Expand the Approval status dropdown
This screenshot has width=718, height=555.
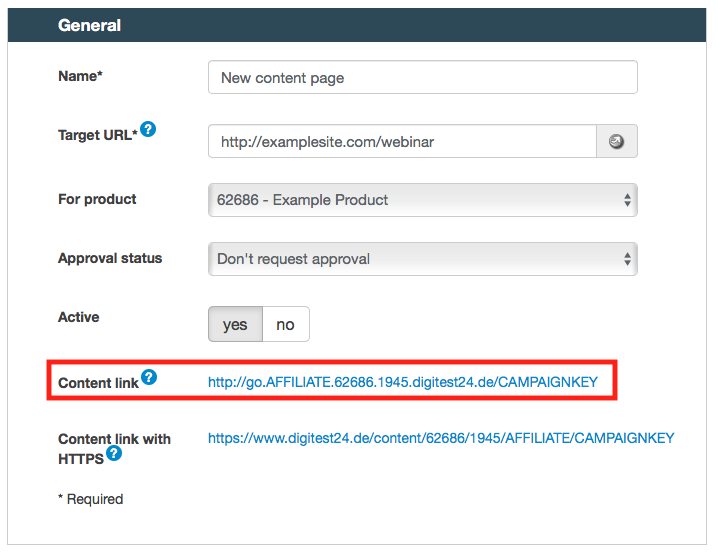(x=422, y=259)
